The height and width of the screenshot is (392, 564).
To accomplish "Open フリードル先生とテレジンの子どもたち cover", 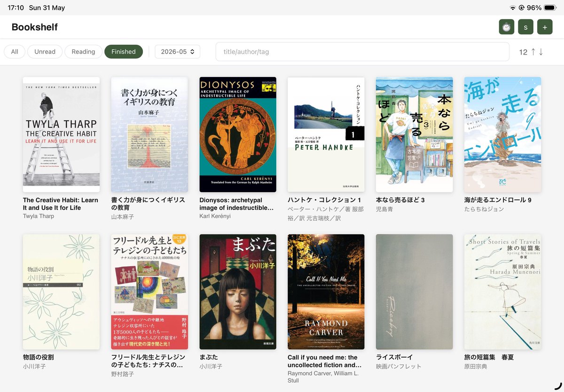I will coord(149,292).
